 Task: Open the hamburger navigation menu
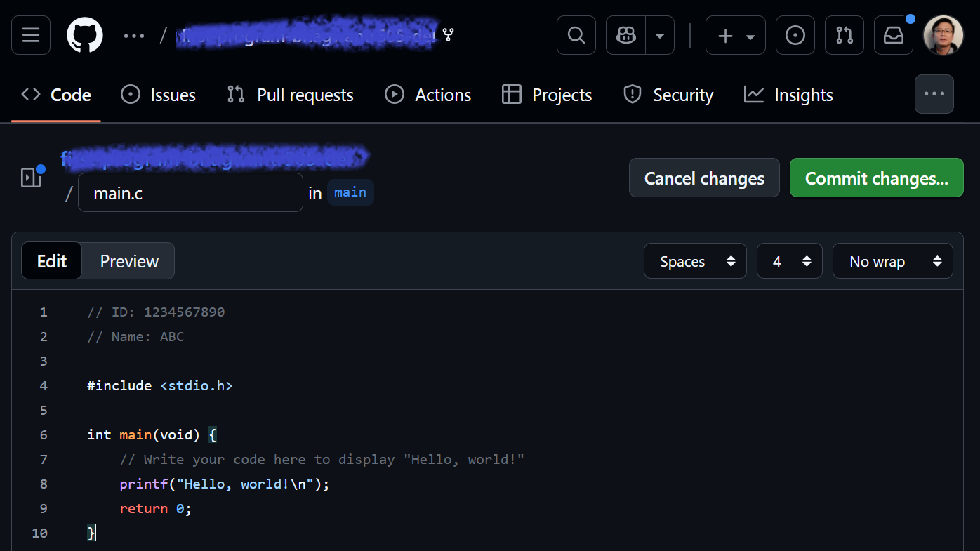[x=31, y=35]
